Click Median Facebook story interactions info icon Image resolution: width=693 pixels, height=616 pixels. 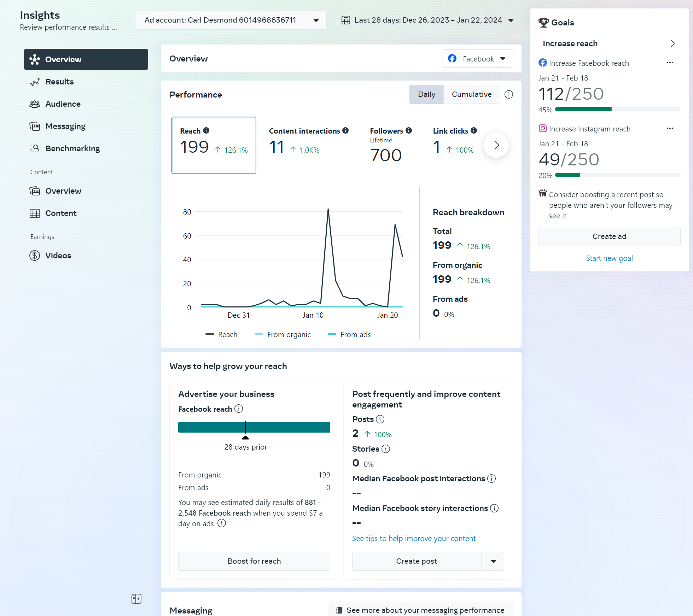(x=494, y=508)
